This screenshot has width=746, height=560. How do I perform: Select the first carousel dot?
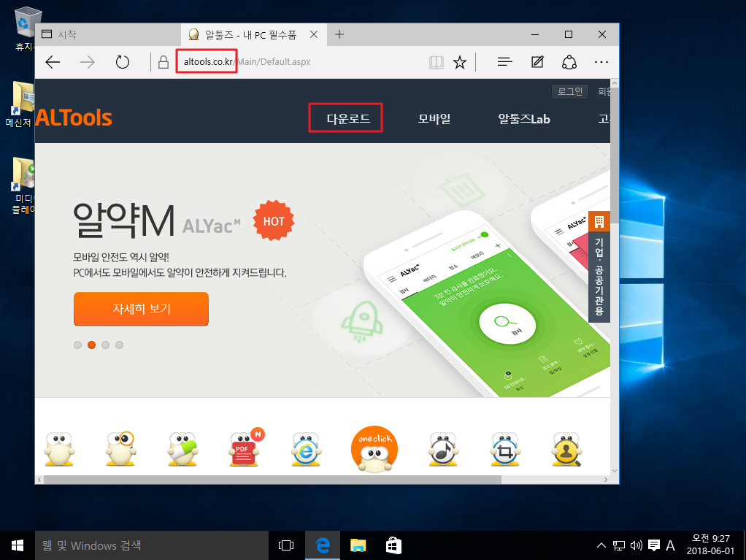pos(77,345)
